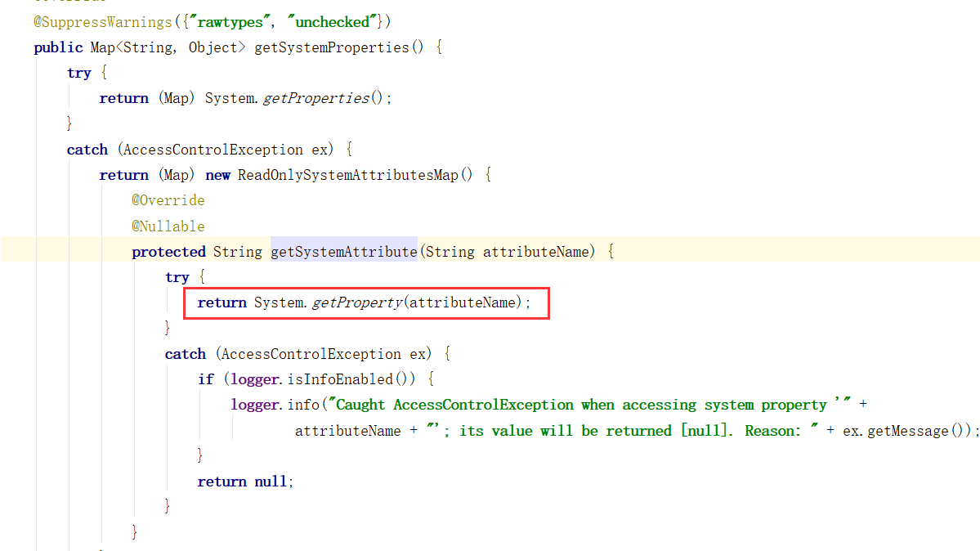Click the @Override annotation

(x=168, y=200)
